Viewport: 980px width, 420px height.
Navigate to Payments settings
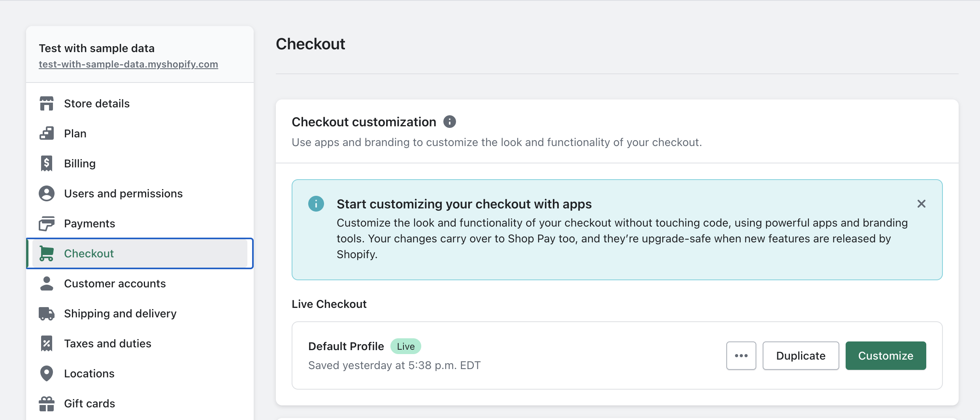click(140, 223)
